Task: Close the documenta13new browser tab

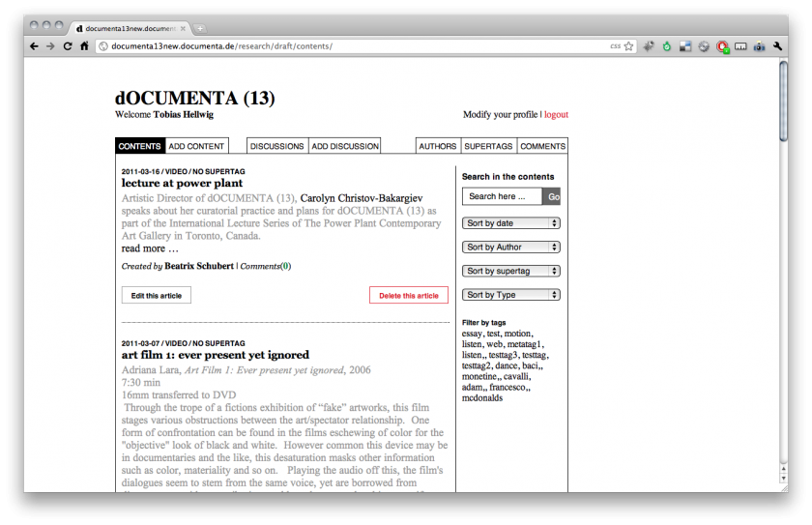Action: pyautogui.click(x=183, y=28)
